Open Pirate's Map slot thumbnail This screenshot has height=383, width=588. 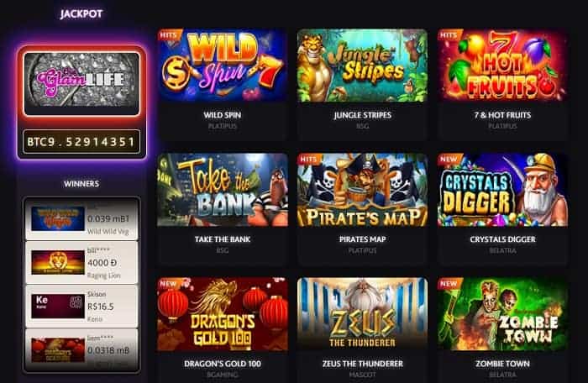[x=362, y=190]
